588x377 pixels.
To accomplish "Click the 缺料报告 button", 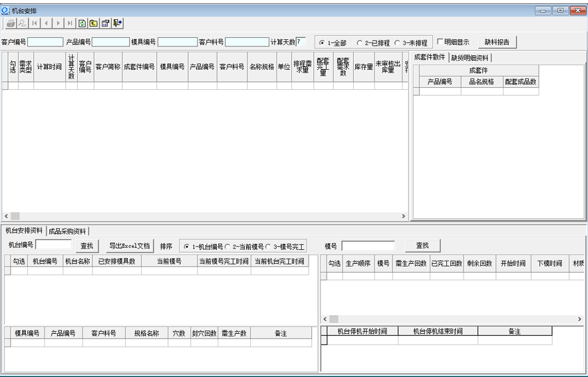I will (x=497, y=42).
